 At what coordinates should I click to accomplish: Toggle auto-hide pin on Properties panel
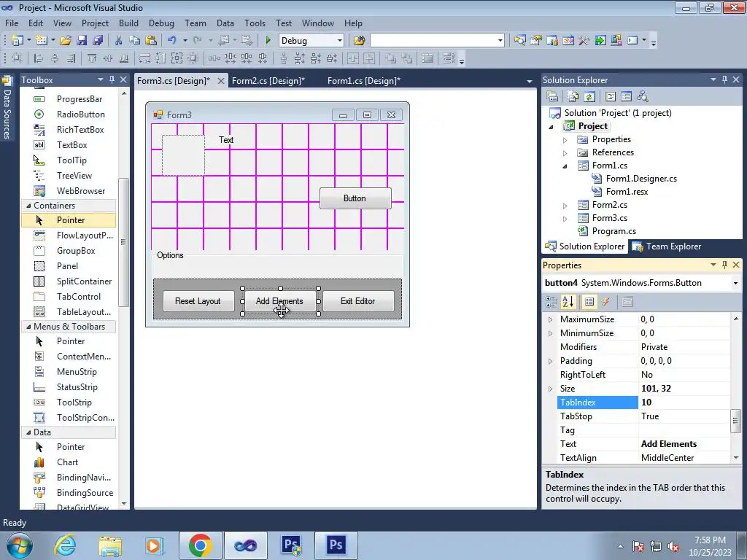724,265
